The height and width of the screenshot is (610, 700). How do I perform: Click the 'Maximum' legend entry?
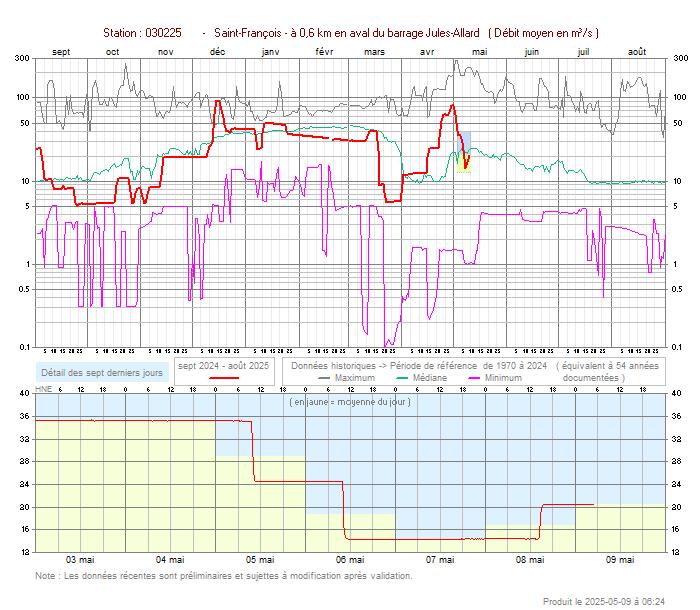click(355, 378)
